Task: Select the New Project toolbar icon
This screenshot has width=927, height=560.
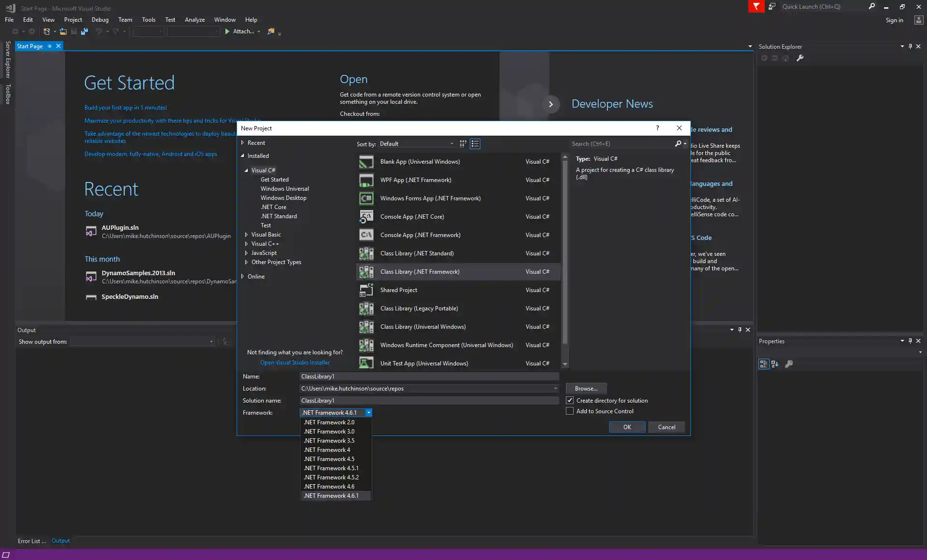Action: pyautogui.click(x=46, y=31)
